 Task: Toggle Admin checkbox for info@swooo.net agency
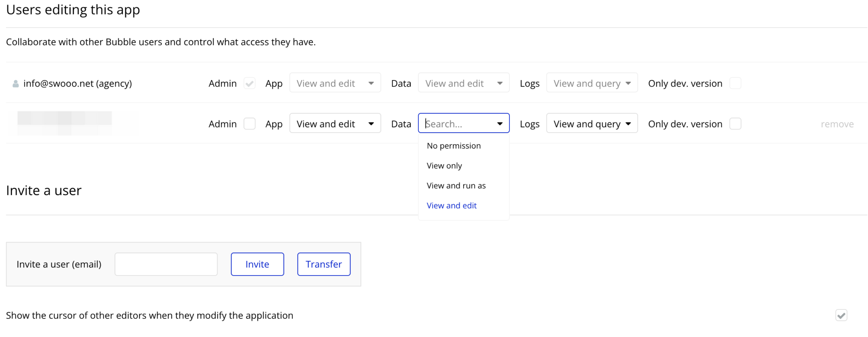250,84
